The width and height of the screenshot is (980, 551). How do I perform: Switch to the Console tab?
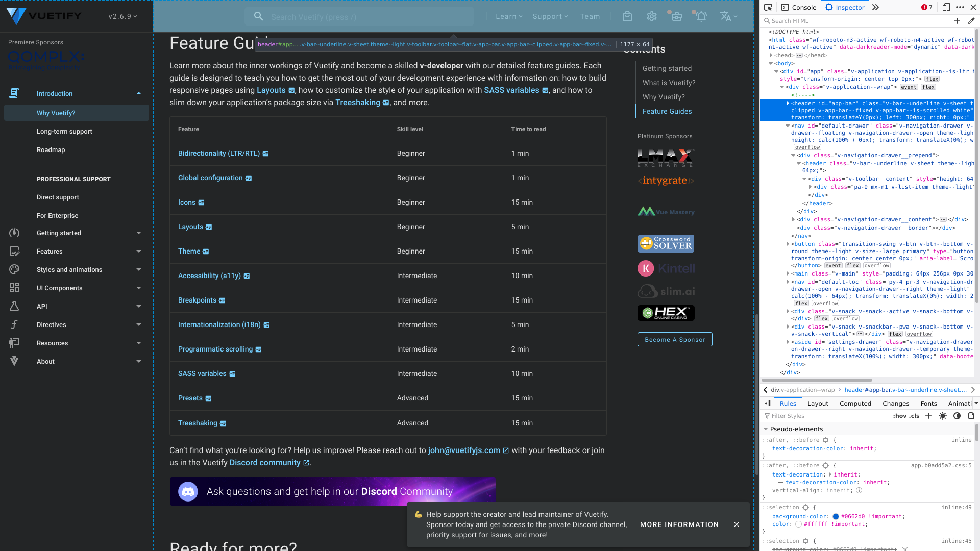pyautogui.click(x=799, y=7)
